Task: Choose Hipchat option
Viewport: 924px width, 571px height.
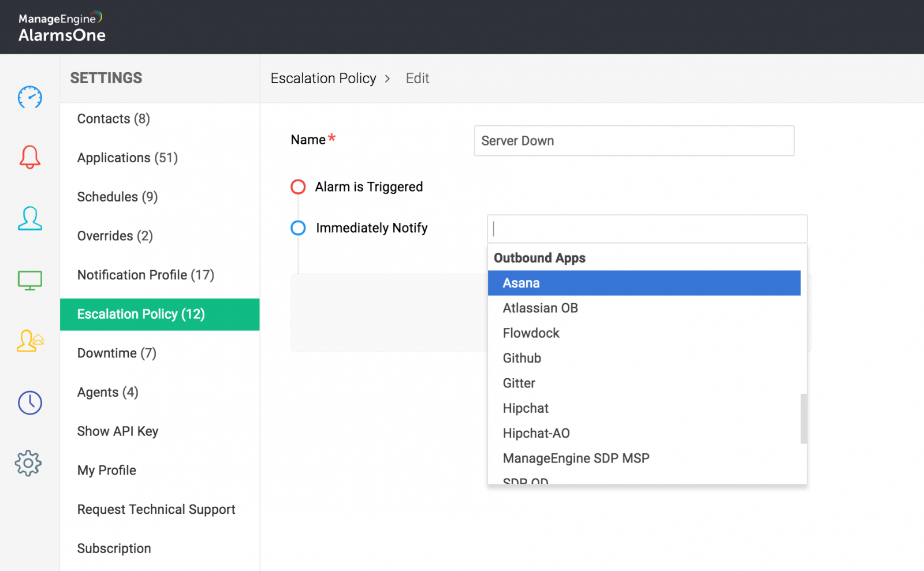Action: click(644, 408)
